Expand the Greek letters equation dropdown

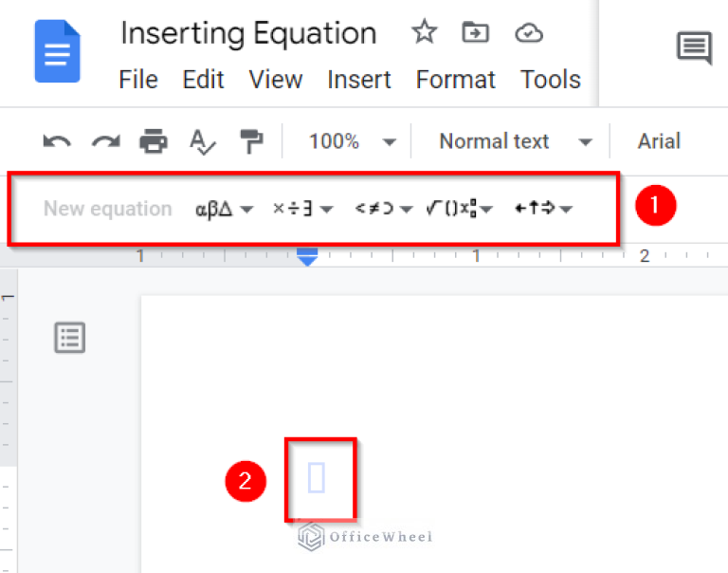224,209
